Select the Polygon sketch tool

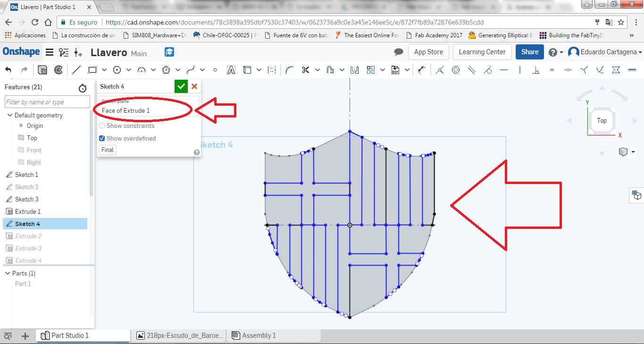pyautogui.click(x=166, y=70)
